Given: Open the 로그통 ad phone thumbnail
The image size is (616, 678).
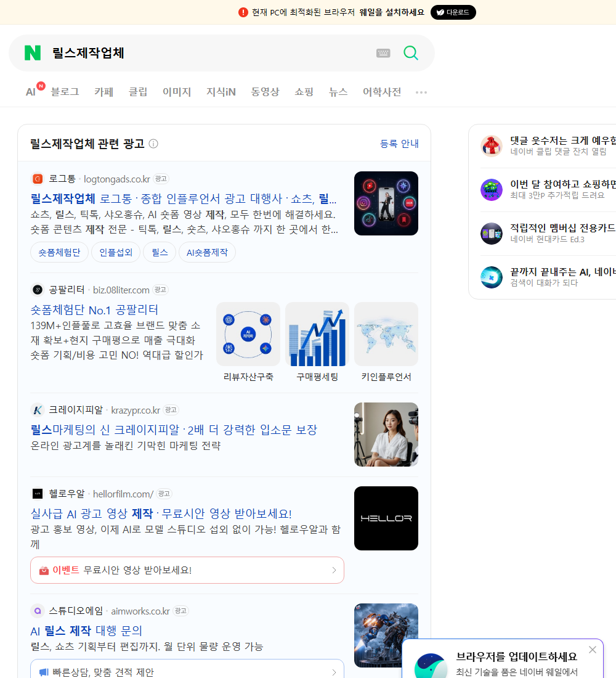Looking at the screenshot, I should pyautogui.click(x=386, y=203).
